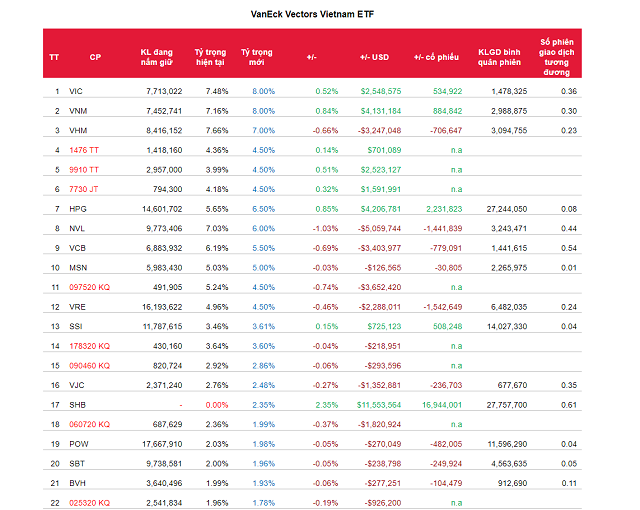Click 060720 KQ weight change -0.37%
This screenshot has width=640, height=510.
pos(325,424)
